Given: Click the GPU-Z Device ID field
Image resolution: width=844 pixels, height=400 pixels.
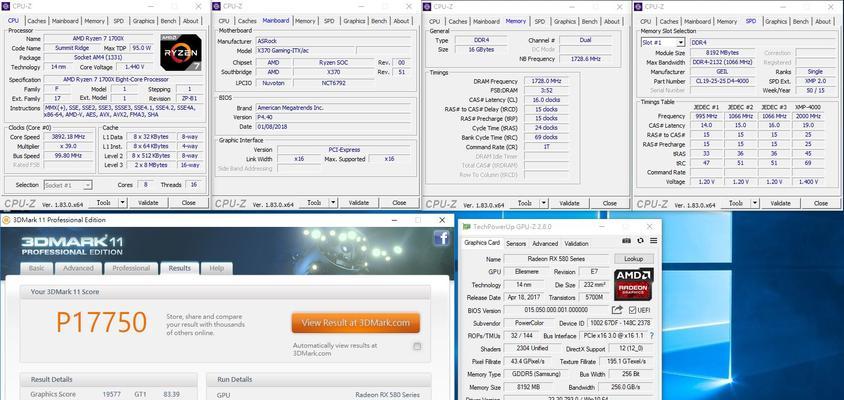Looking at the screenshot, I should click(619, 323).
